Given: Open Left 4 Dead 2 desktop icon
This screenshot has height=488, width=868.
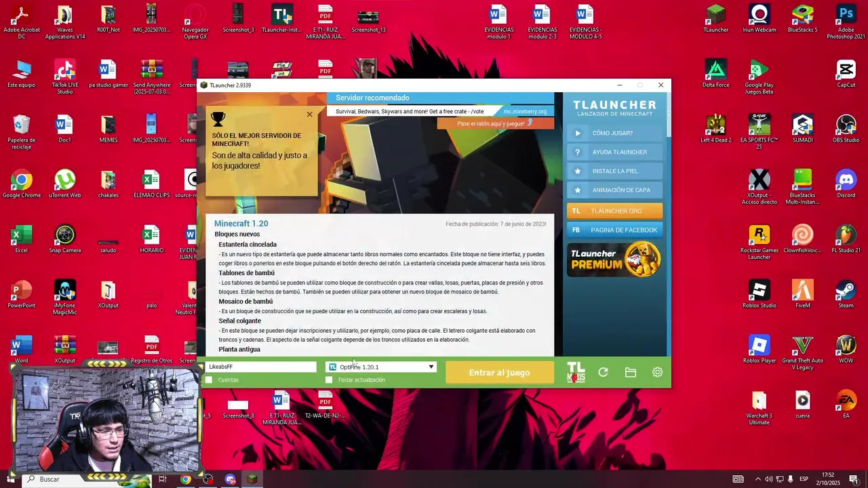Looking at the screenshot, I should pyautogui.click(x=715, y=129).
